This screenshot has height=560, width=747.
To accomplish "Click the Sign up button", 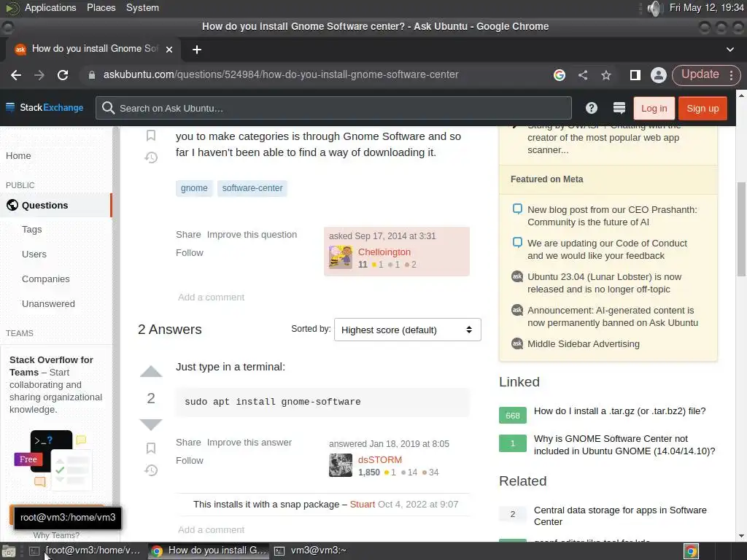I will tap(703, 108).
